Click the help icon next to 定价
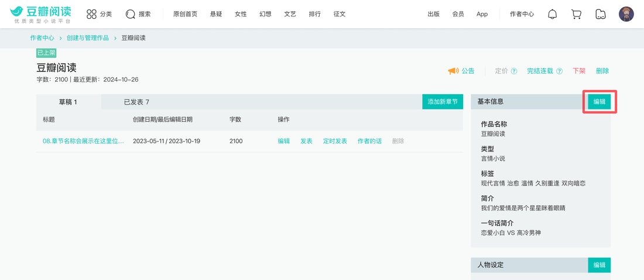The width and height of the screenshot is (644, 280). point(514,71)
